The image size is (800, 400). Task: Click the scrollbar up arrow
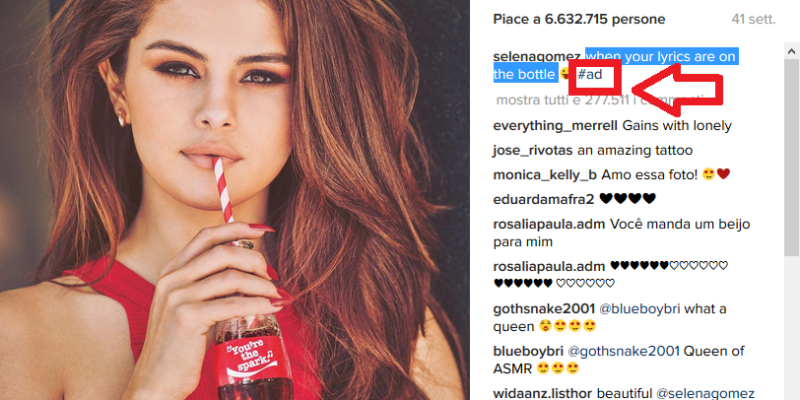791,51
